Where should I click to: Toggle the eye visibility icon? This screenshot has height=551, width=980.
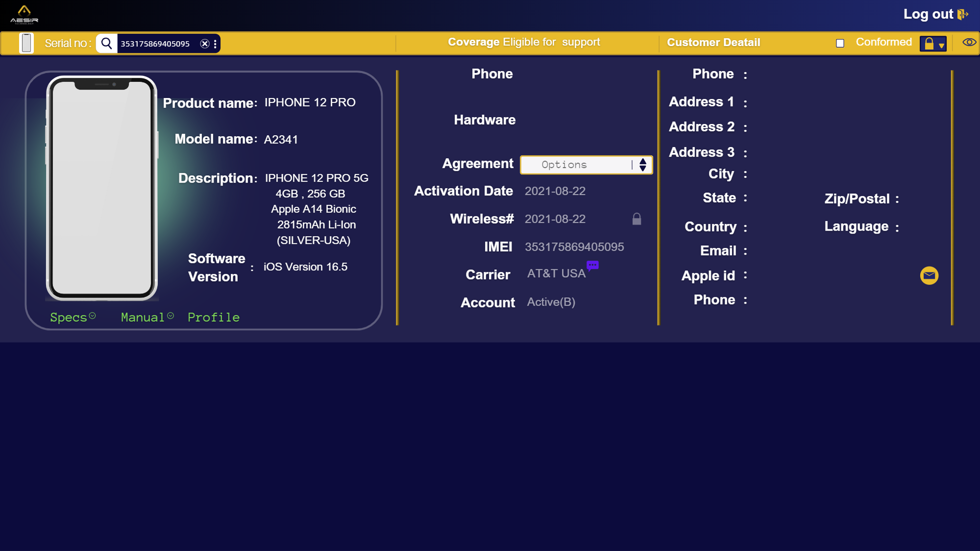coord(969,42)
